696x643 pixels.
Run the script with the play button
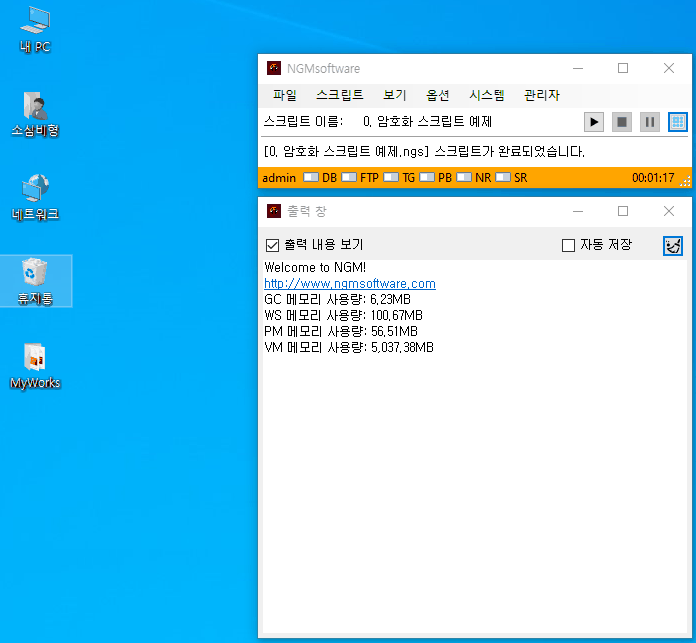pos(593,122)
